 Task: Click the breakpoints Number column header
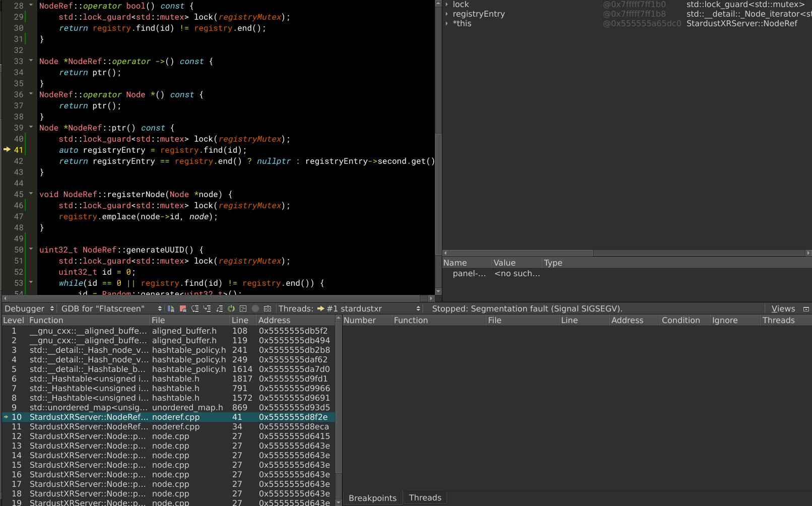point(367,320)
